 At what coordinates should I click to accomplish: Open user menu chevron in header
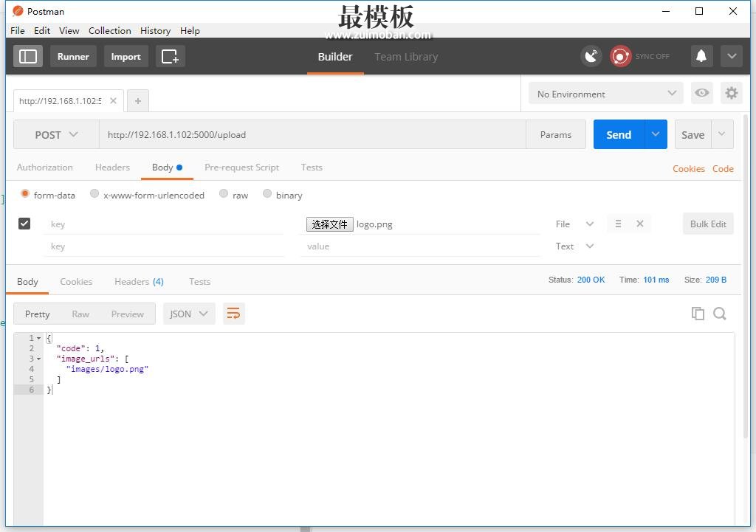[x=732, y=56]
